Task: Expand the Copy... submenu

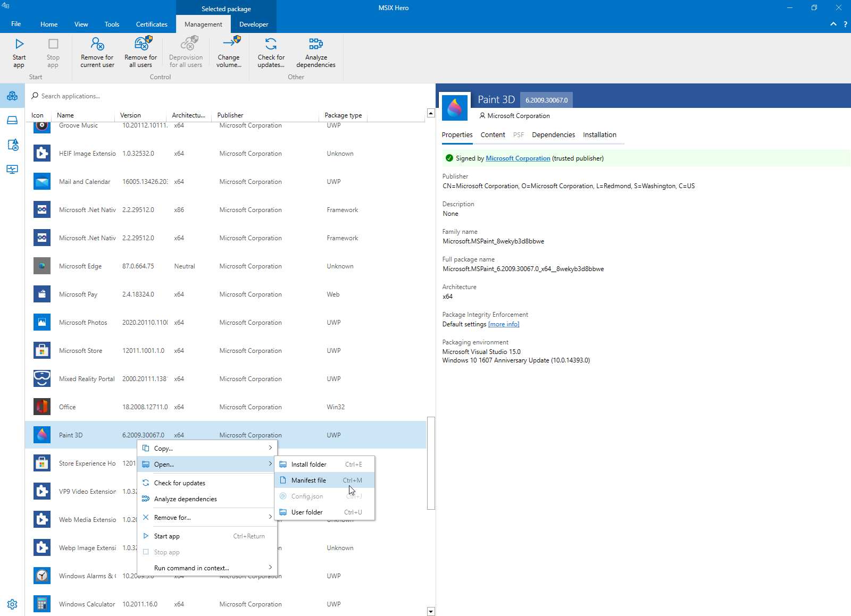Action: pyautogui.click(x=207, y=449)
